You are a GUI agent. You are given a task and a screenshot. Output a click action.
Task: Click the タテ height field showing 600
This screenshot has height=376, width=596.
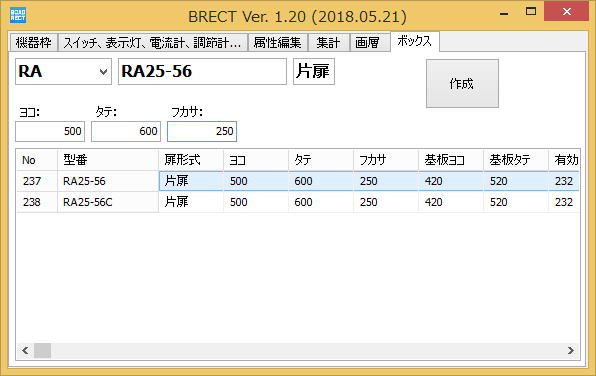tap(126, 132)
